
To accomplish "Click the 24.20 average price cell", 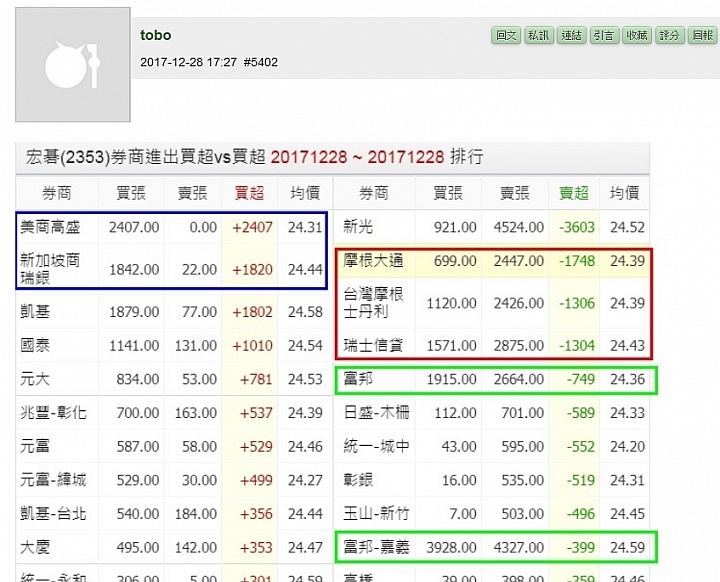I will coord(627,446).
